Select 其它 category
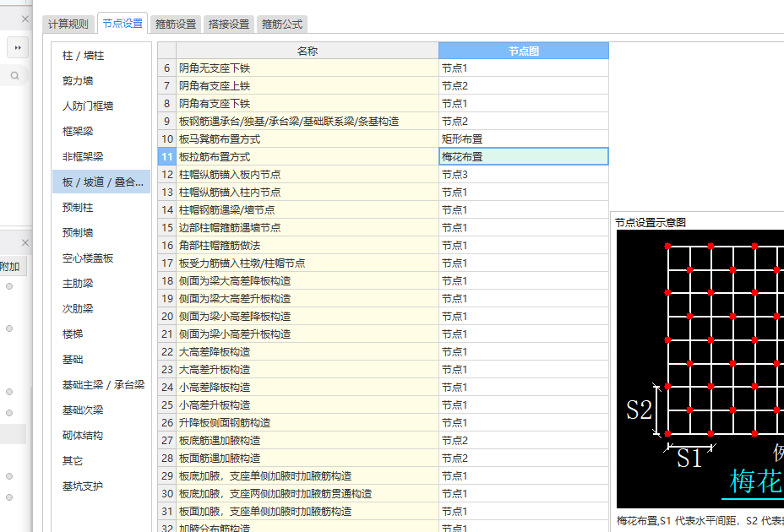The height and width of the screenshot is (532, 784). click(101, 460)
